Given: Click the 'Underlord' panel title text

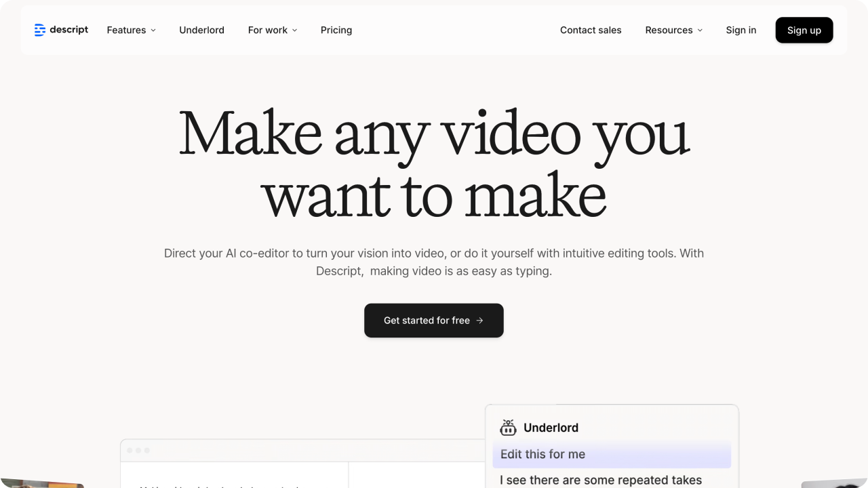Looking at the screenshot, I should tap(551, 428).
